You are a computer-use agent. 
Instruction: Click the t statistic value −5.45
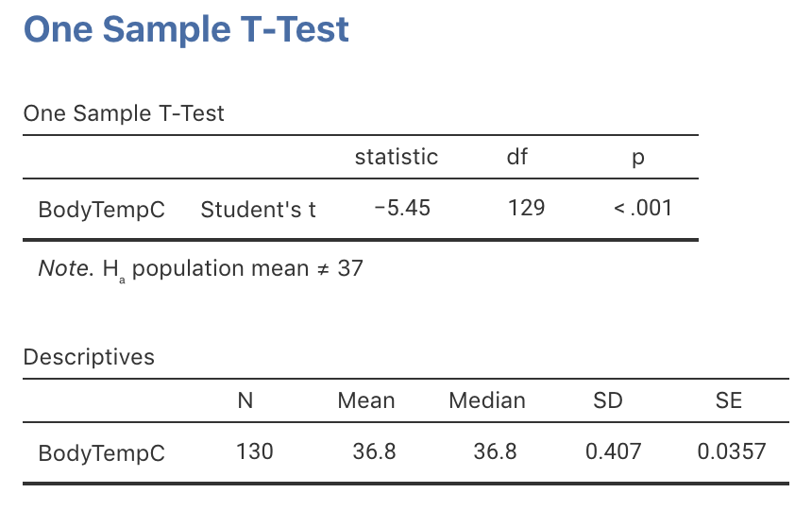[x=402, y=208]
